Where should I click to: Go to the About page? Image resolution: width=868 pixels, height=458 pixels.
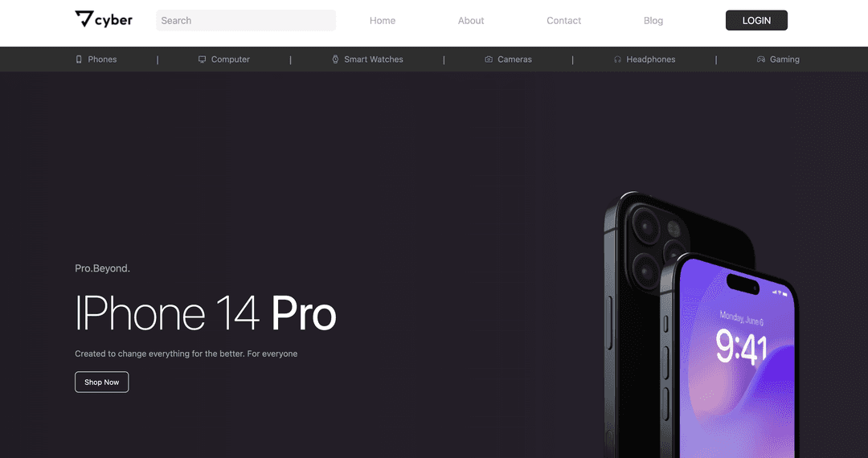pos(470,20)
